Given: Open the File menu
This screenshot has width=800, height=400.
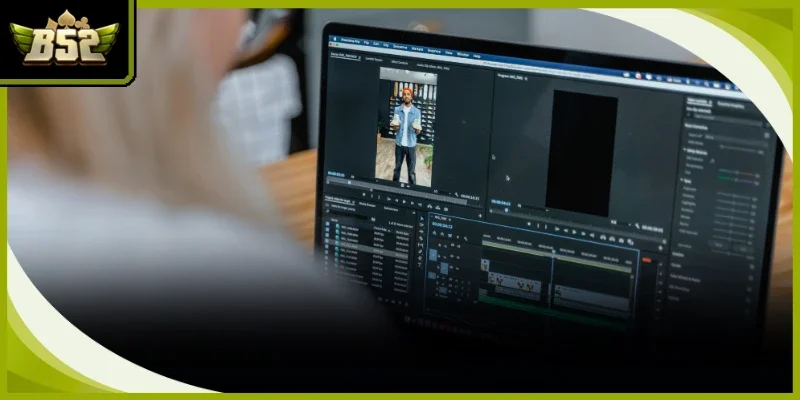Looking at the screenshot, I should [x=366, y=43].
